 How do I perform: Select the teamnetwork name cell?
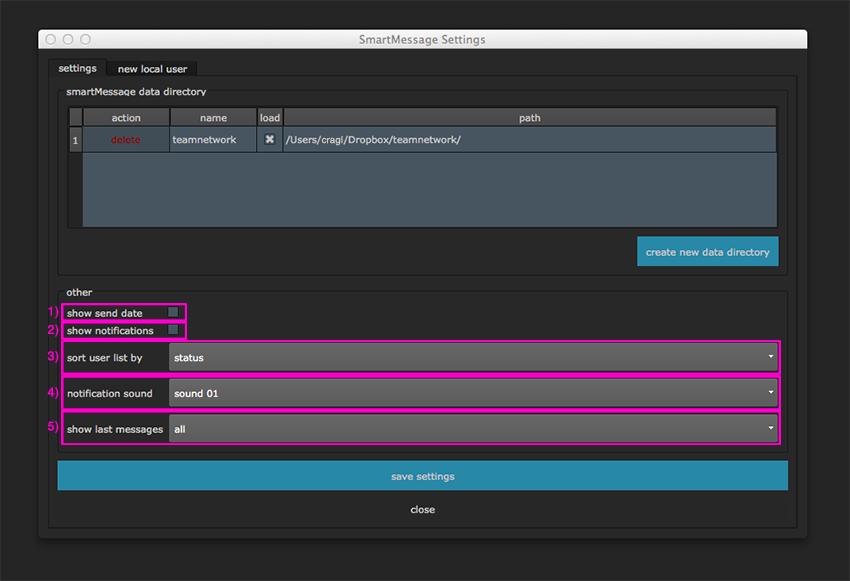213,140
